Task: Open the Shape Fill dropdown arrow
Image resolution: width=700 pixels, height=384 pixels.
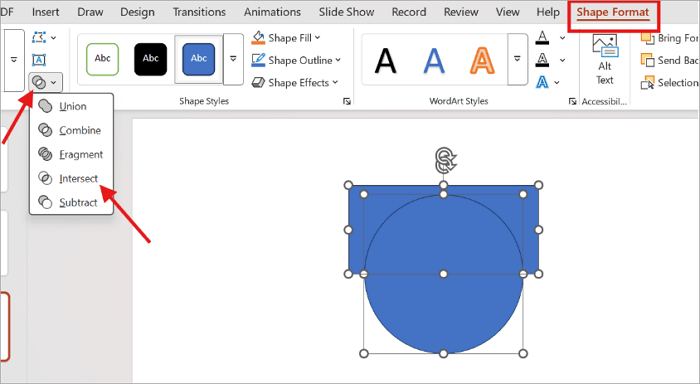Action: pyautogui.click(x=317, y=38)
